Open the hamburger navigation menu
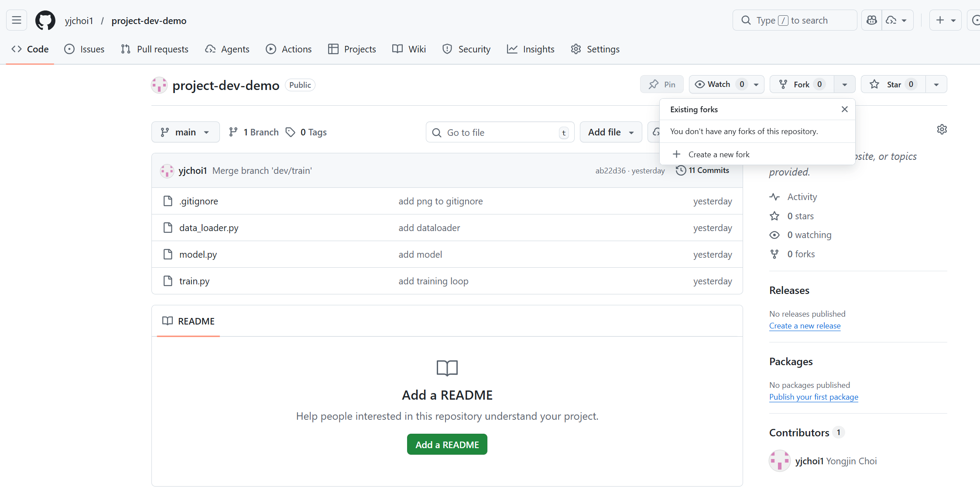Image resolution: width=980 pixels, height=487 pixels. point(17,21)
